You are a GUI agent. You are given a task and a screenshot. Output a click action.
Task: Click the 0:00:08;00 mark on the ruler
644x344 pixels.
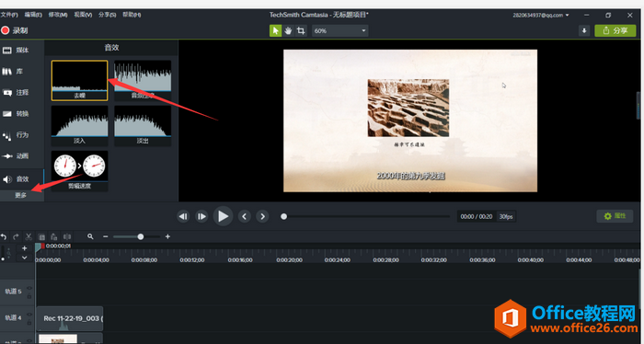point(144,260)
